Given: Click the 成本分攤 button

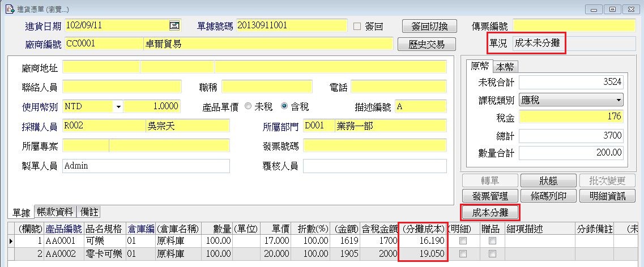Looking at the screenshot, I should pyautogui.click(x=490, y=213).
